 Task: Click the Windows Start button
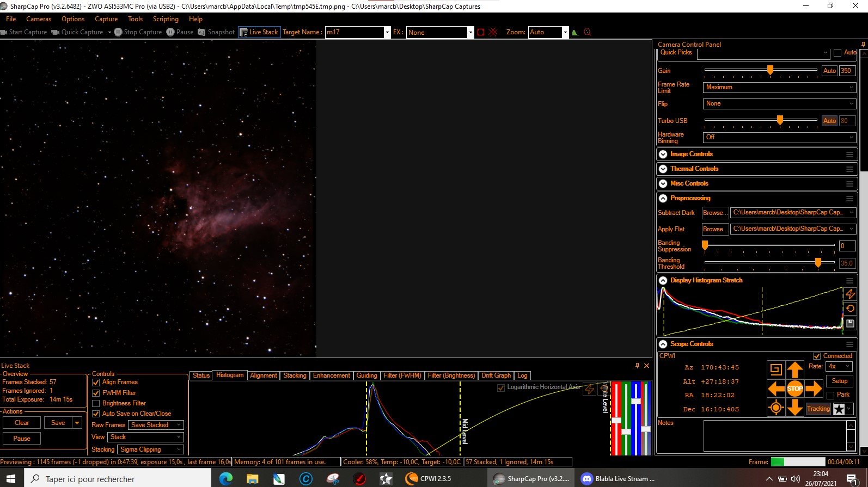(11, 479)
